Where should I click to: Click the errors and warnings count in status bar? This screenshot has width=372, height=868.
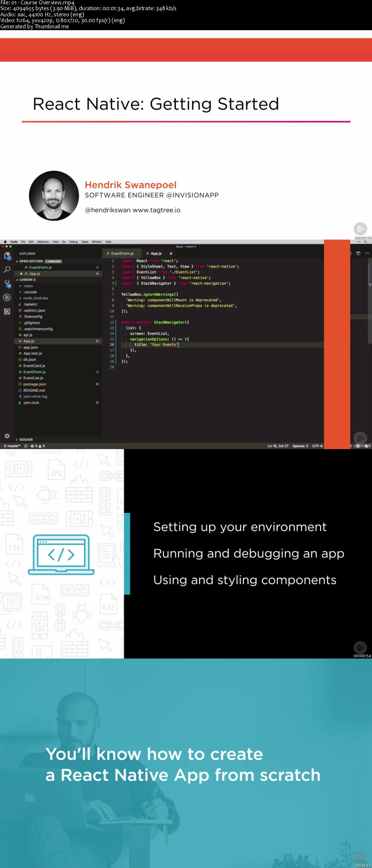[38, 446]
